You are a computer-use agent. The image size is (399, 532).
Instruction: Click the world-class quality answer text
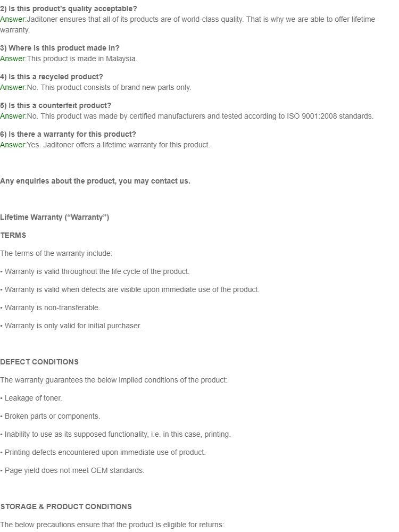[x=188, y=24]
